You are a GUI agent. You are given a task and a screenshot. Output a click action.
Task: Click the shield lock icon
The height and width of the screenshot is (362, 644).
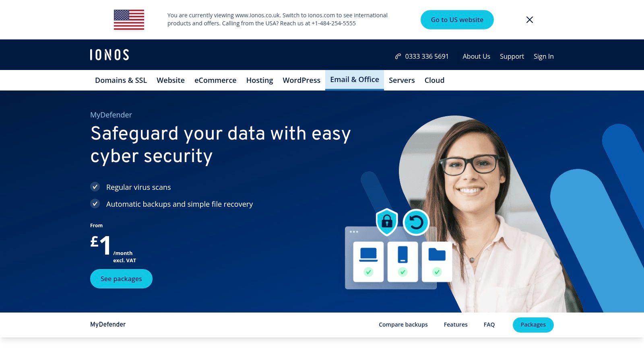pos(387,222)
